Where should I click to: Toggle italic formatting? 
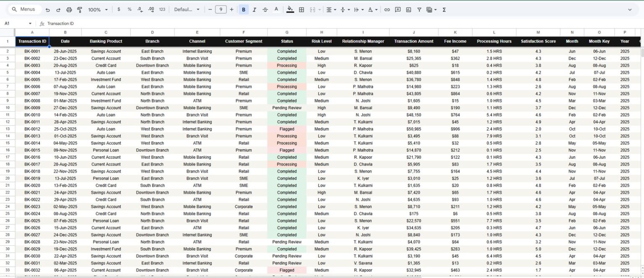[254, 10]
